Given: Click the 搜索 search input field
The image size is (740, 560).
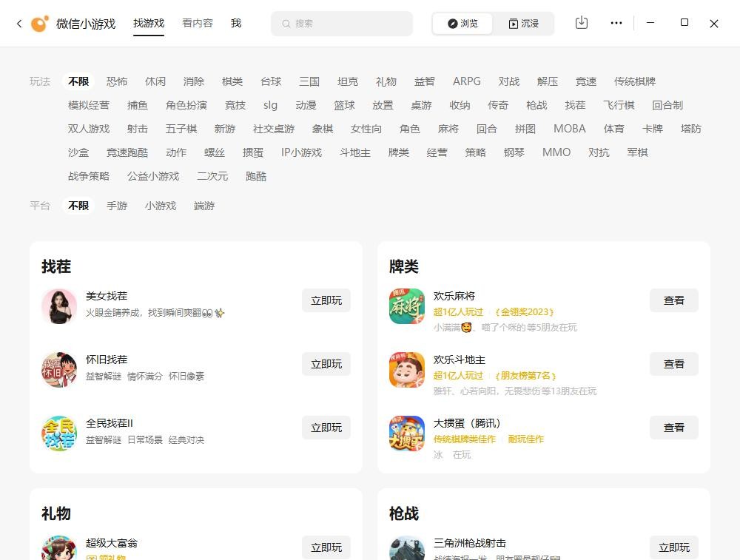Looking at the screenshot, I should click(x=342, y=24).
